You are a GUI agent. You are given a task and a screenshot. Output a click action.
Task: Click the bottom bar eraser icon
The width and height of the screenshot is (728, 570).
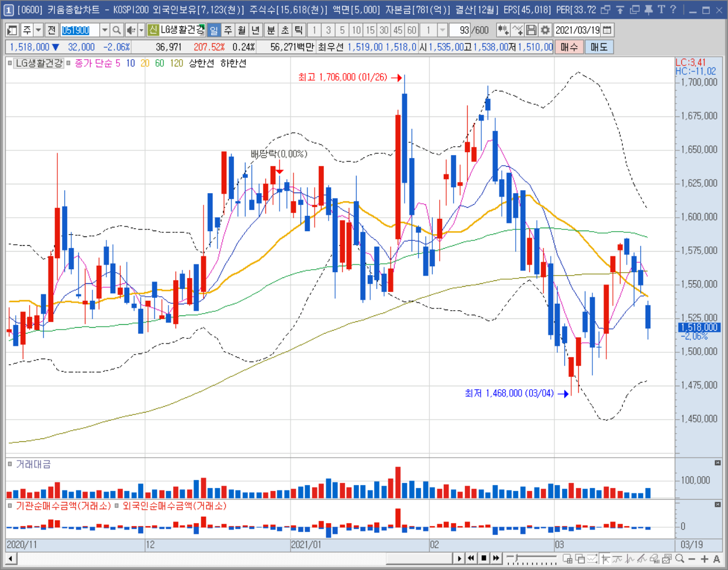[655, 559]
